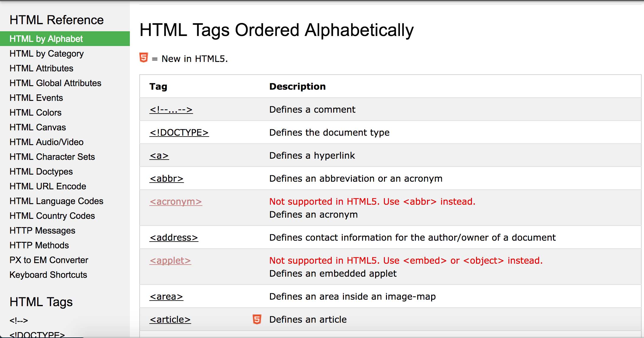Open the <area> tag page

(x=166, y=297)
